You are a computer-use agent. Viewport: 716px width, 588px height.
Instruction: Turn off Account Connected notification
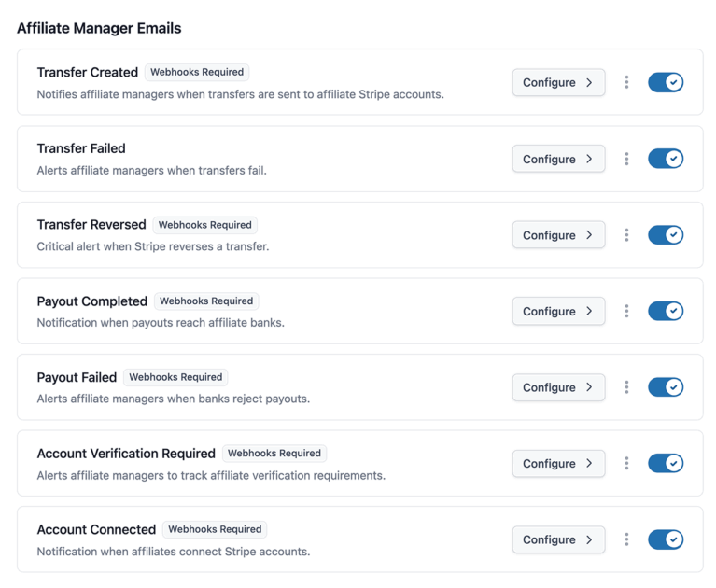click(666, 539)
